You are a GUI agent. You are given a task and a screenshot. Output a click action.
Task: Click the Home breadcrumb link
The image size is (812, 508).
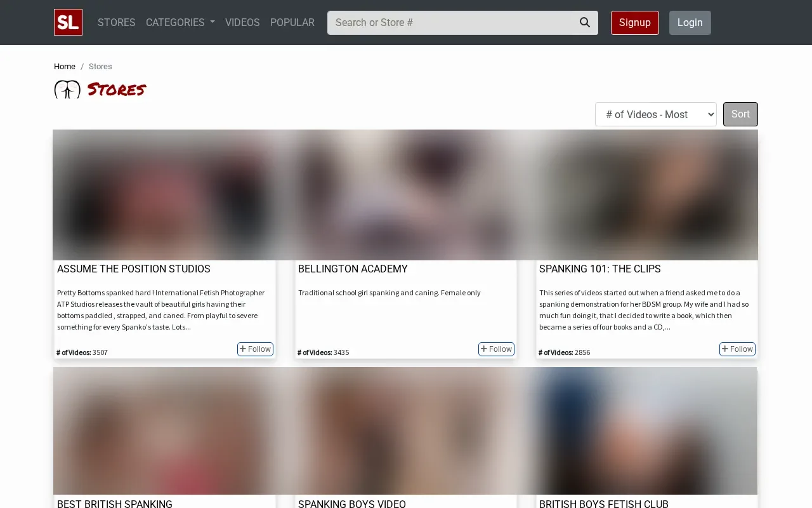point(65,66)
